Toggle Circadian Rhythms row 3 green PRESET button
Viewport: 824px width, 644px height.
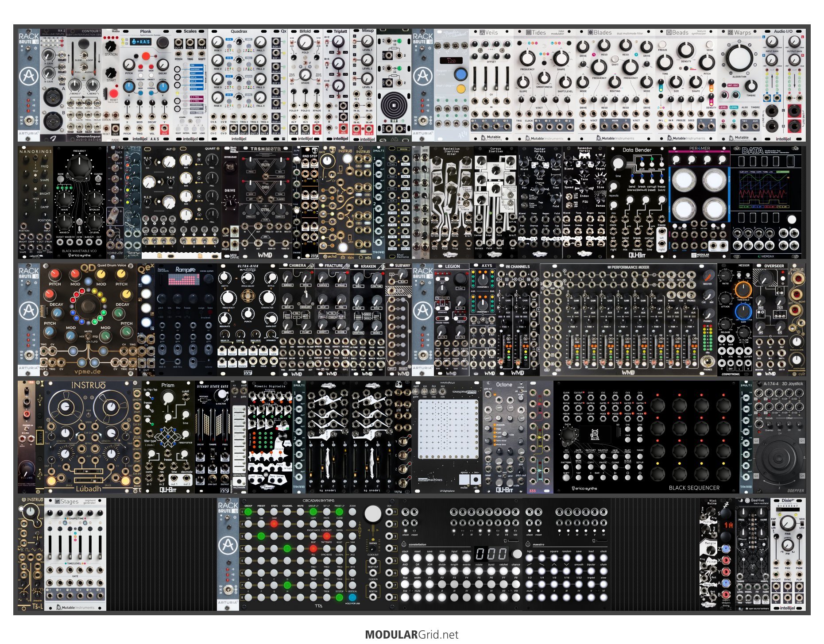click(x=261, y=536)
